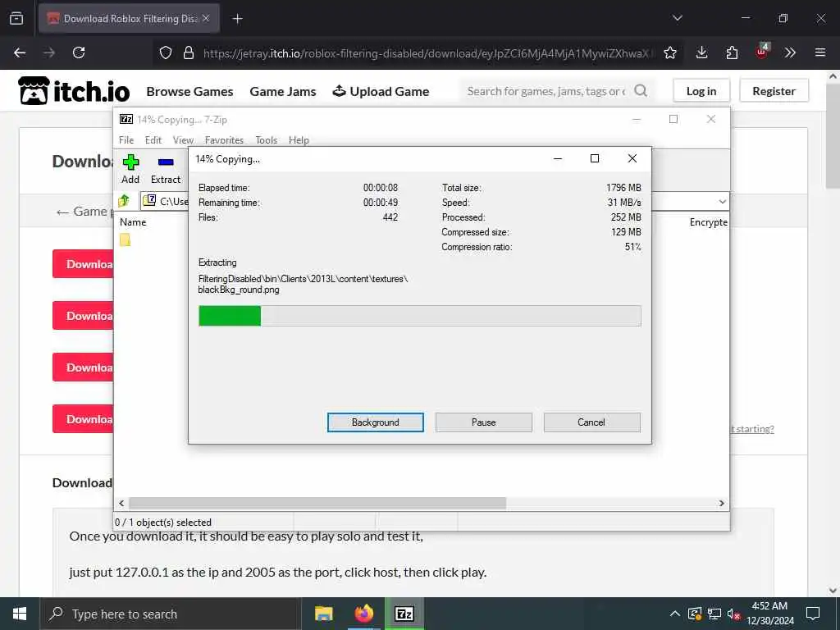
Task: Click the padlock site info icon
Action: pyautogui.click(x=188, y=52)
